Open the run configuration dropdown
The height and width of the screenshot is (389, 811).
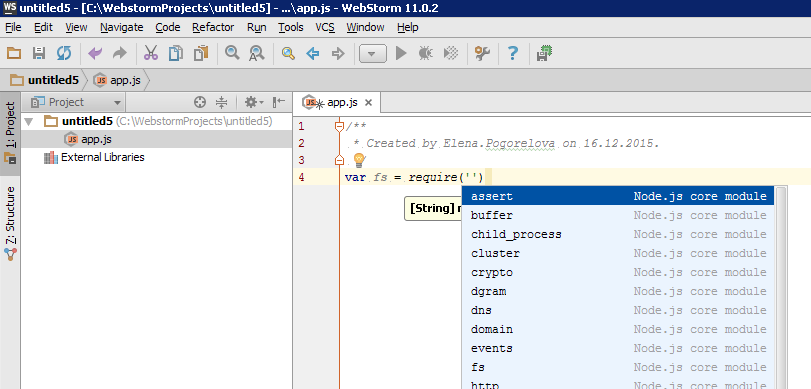(x=372, y=53)
